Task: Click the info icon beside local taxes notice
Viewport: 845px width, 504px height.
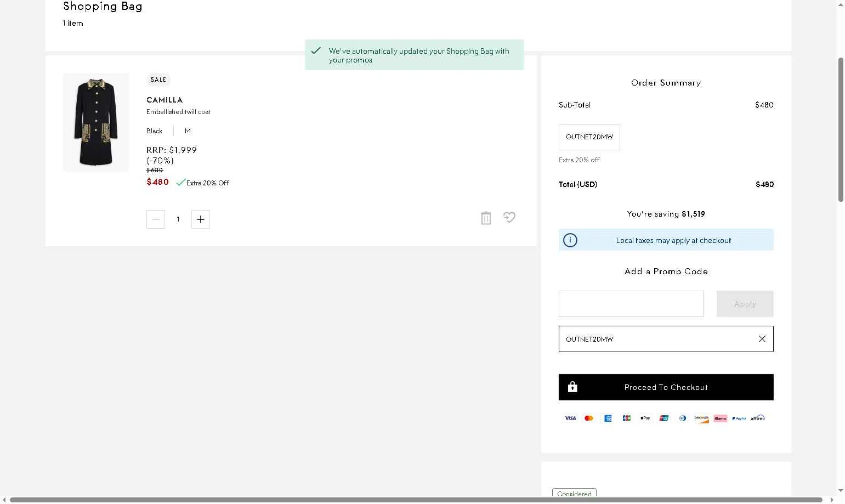Action: click(x=570, y=240)
